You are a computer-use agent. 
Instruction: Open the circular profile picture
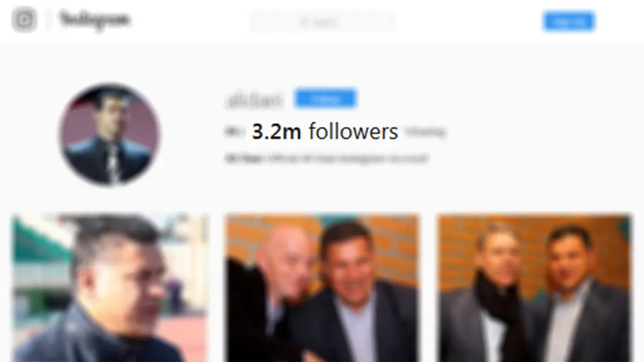click(109, 135)
